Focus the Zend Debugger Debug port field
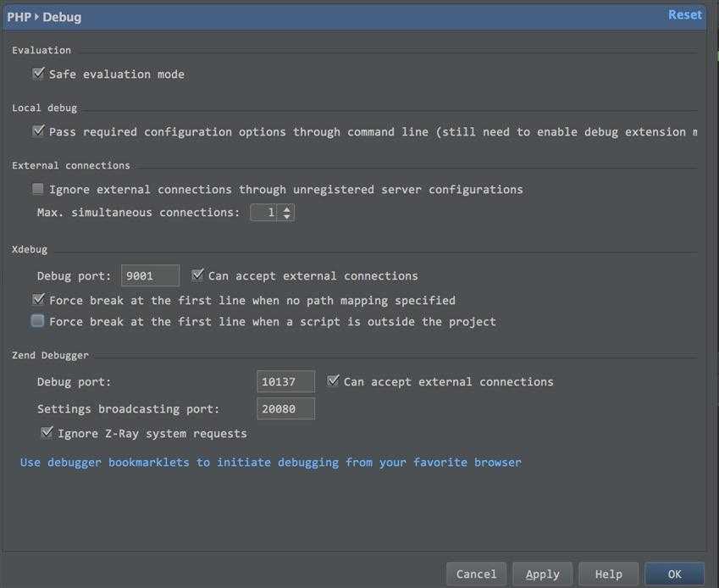719x588 pixels. 285,381
